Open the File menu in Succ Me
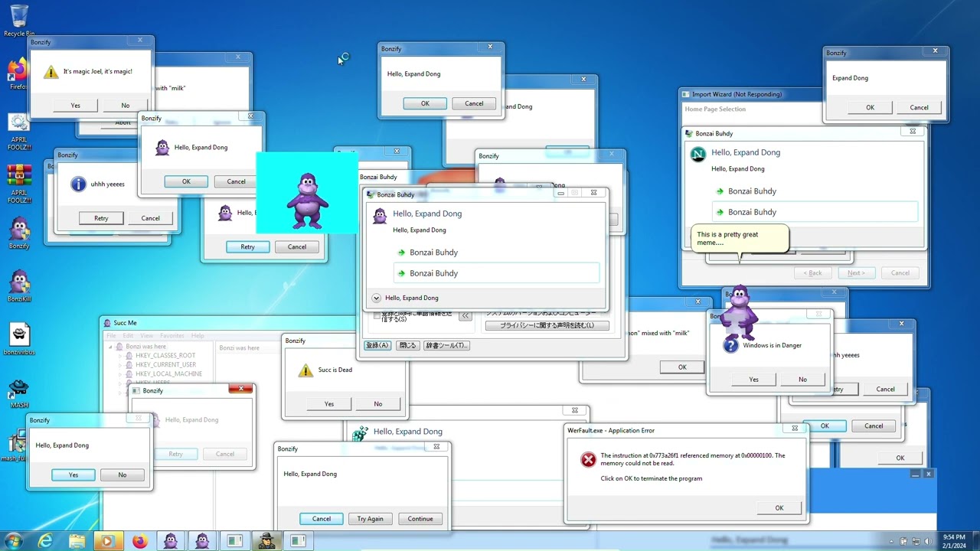The image size is (980, 551). [x=111, y=336]
